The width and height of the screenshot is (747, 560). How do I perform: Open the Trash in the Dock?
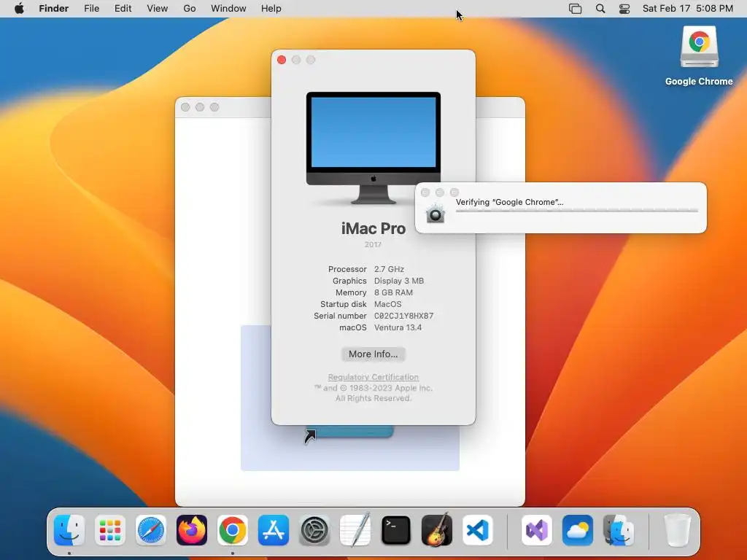(x=677, y=530)
